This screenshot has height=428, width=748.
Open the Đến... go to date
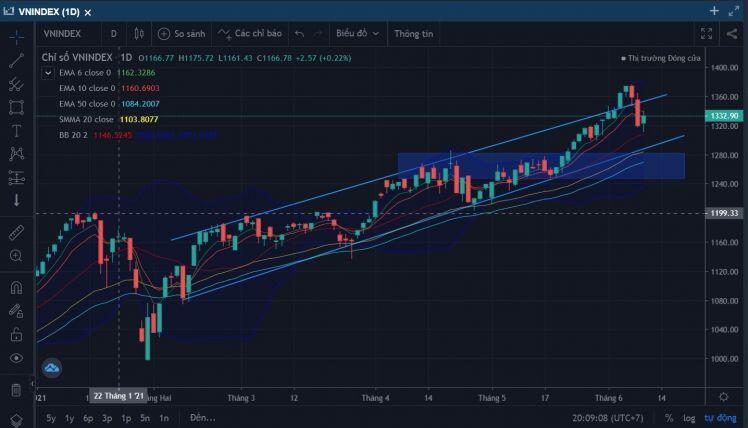click(x=203, y=418)
